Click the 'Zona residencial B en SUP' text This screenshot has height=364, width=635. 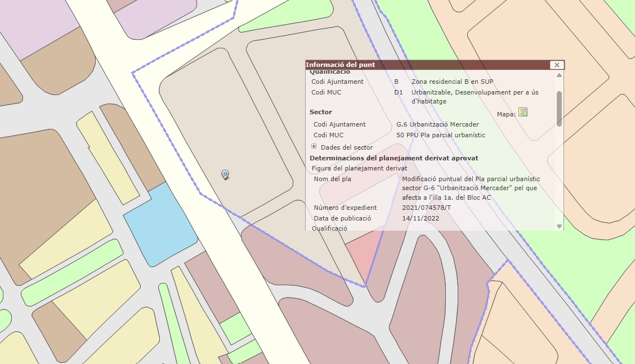pyautogui.click(x=452, y=82)
